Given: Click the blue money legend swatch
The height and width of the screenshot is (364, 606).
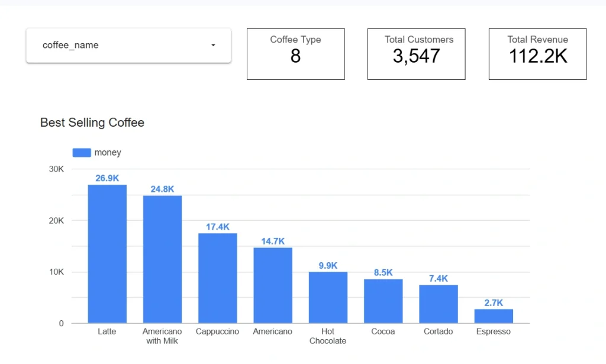Looking at the screenshot, I should tap(82, 153).
